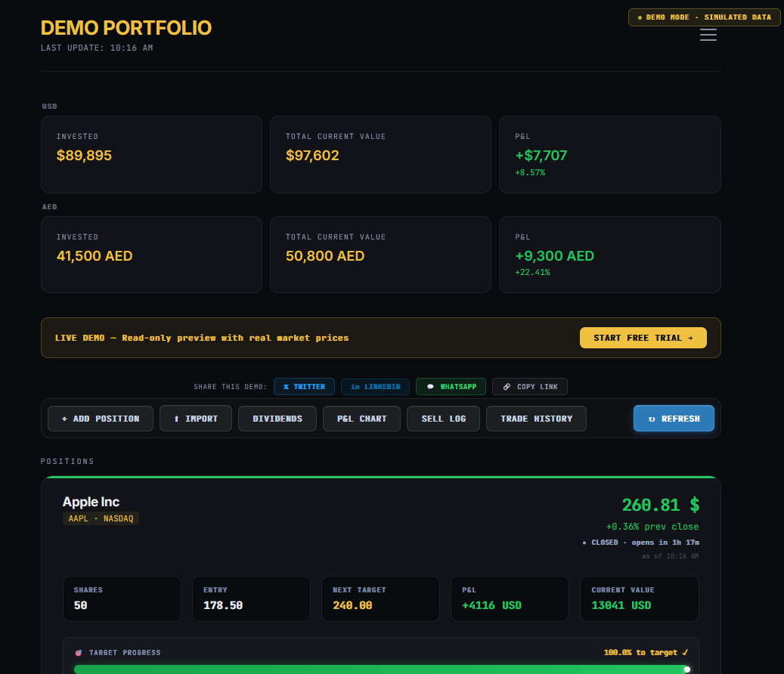Viewport: 784px width, 674px height.
Task: Share the demo via the LinkedIn icon
Action: (x=356, y=386)
